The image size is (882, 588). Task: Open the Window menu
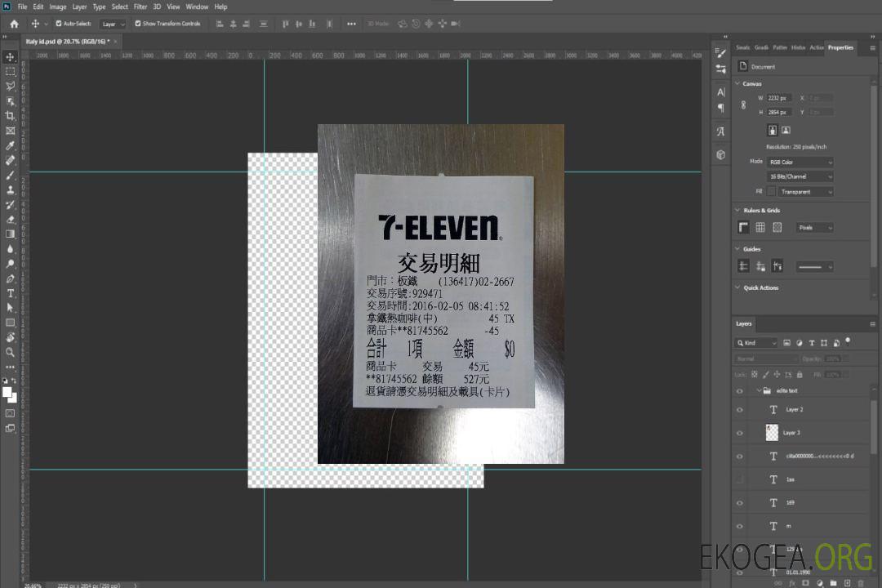(197, 7)
